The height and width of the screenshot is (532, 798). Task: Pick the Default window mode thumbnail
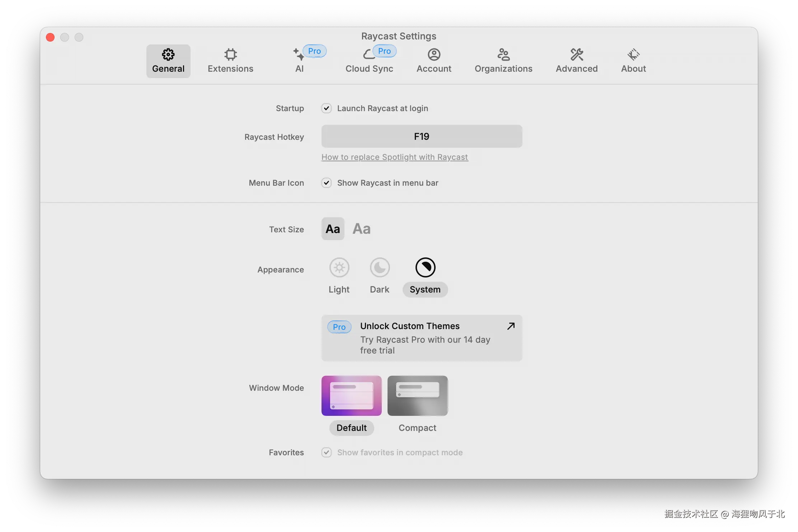pyautogui.click(x=351, y=396)
